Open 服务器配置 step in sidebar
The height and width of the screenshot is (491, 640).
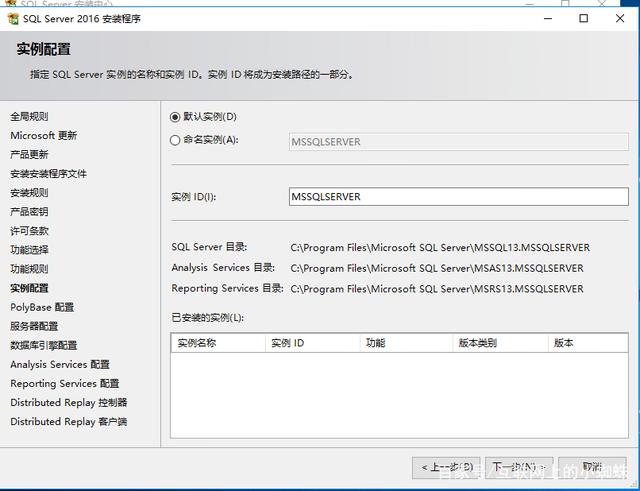34,326
